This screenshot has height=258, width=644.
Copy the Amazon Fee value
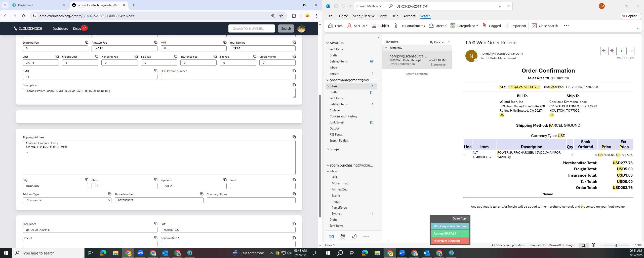[x=156, y=42]
